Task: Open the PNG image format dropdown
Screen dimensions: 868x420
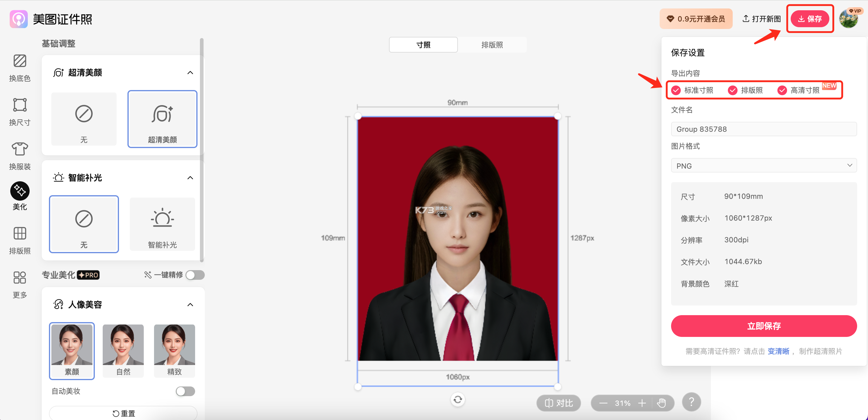Action: 764,166
